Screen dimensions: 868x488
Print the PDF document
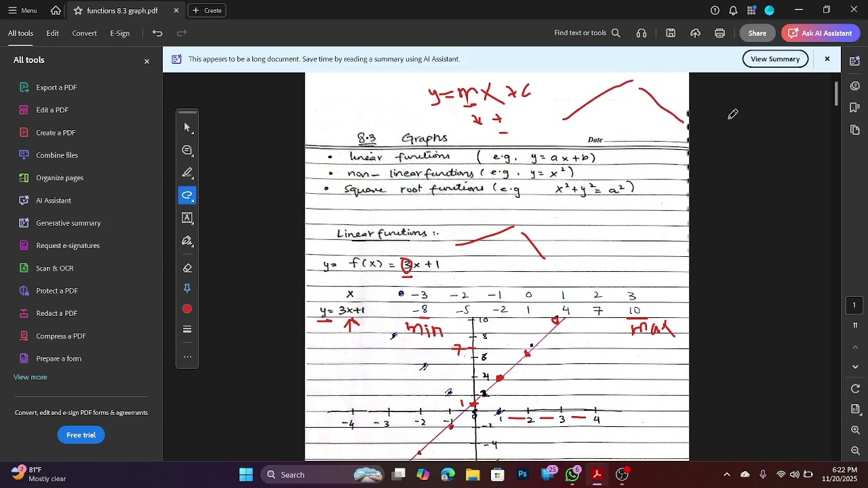click(x=719, y=33)
